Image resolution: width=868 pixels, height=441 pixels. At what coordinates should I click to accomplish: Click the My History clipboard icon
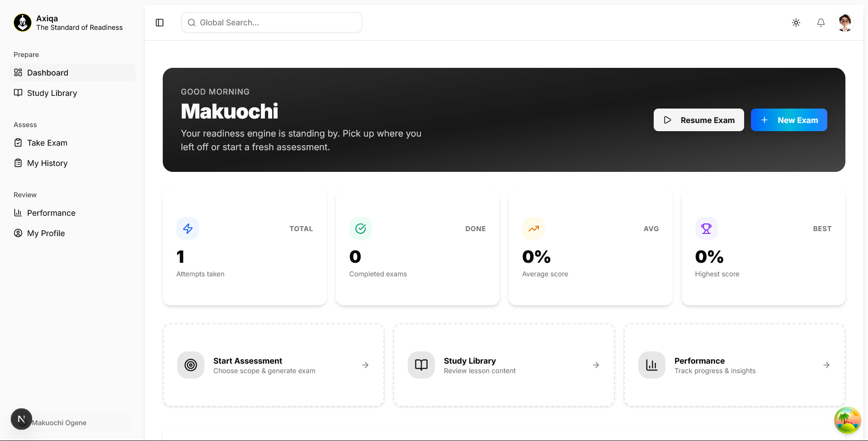click(18, 163)
